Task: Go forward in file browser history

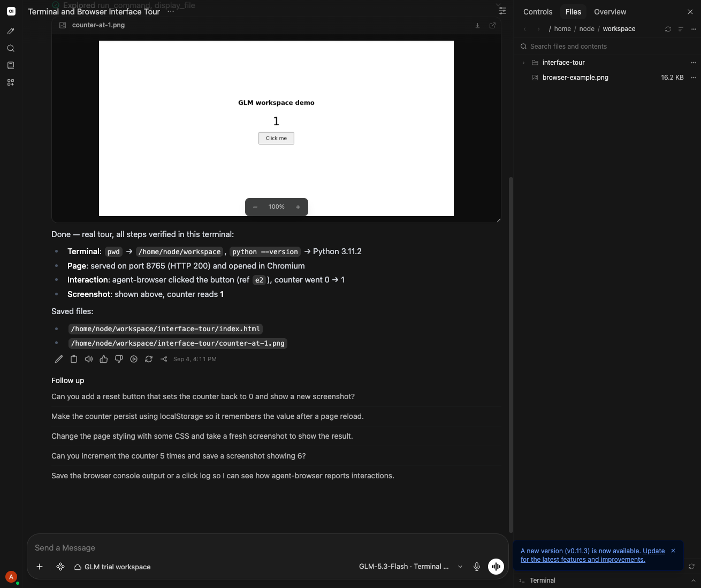Action: coord(538,29)
